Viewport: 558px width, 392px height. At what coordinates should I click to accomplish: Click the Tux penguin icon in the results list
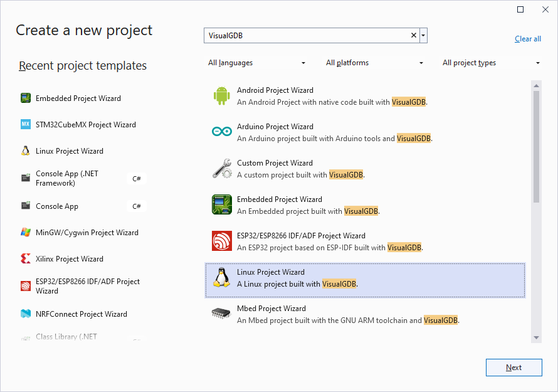[x=222, y=277]
